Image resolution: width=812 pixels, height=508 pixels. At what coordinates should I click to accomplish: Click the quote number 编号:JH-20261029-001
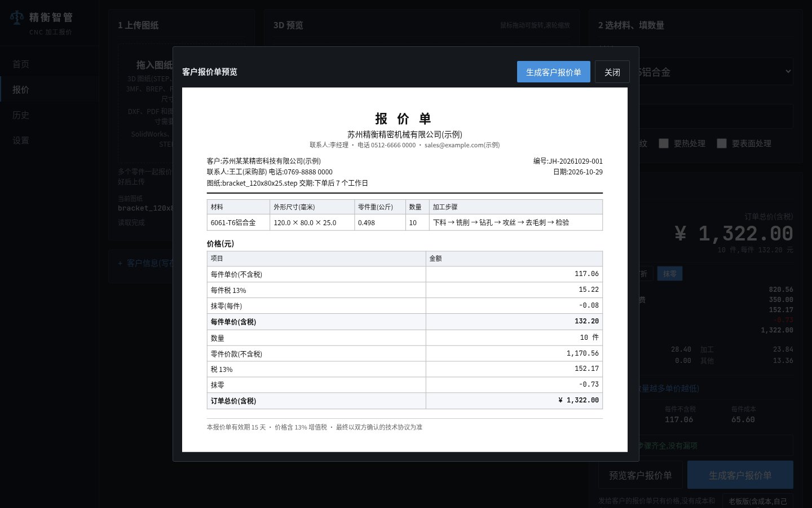568,161
